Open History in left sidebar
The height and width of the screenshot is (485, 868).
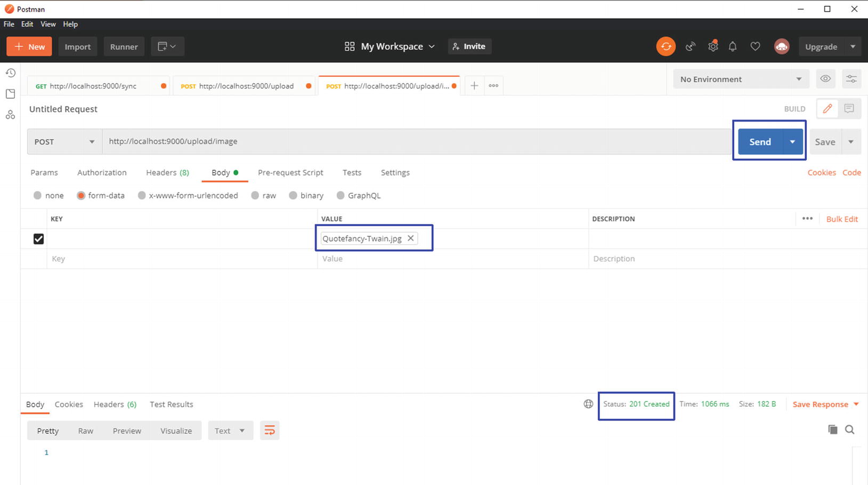11,73
